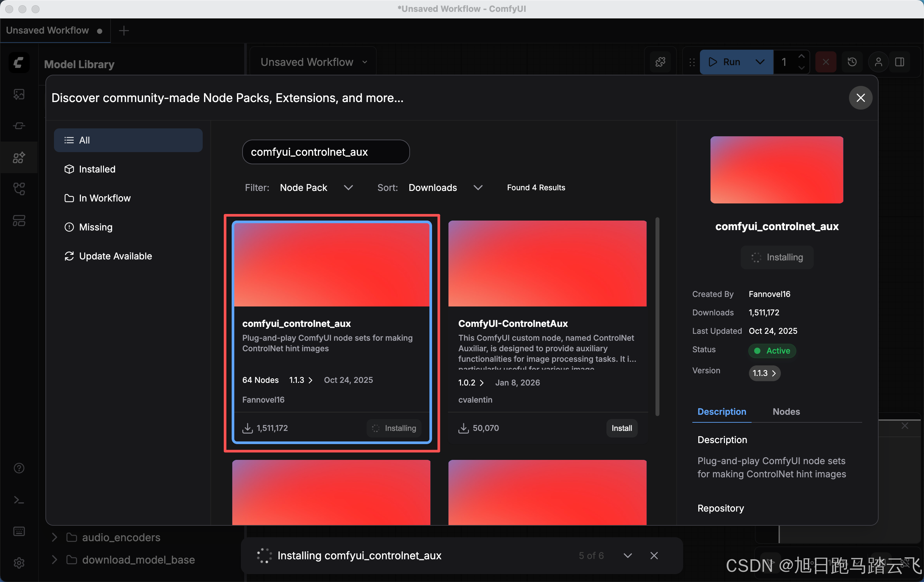
Task: Increase the run batch count stepper
Action: (x=801, y=56)
